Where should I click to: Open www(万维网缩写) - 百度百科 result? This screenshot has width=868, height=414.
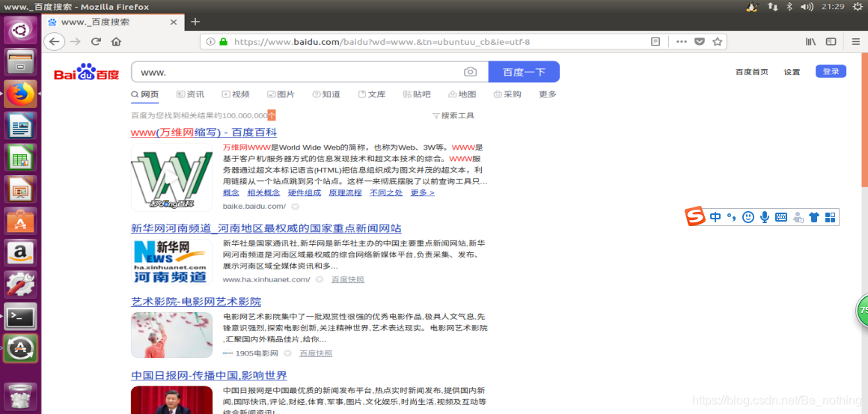click(x=204, y=133)
